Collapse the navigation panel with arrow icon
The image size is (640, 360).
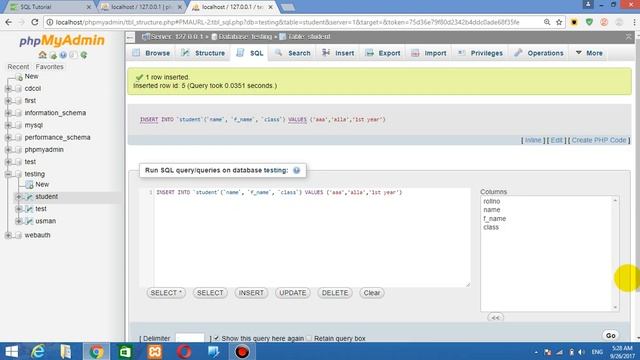click(130, 37)
